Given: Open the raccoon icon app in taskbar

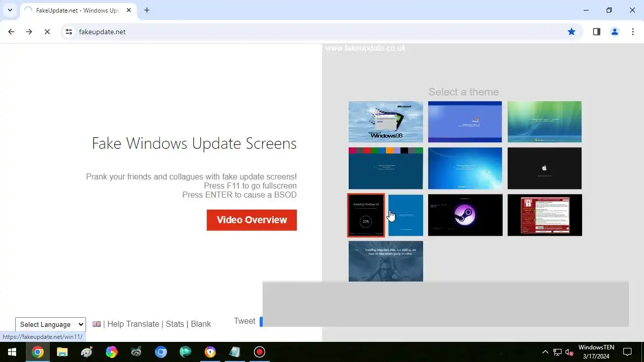Looking at the screenshot, I should click(x=136, y=352).
